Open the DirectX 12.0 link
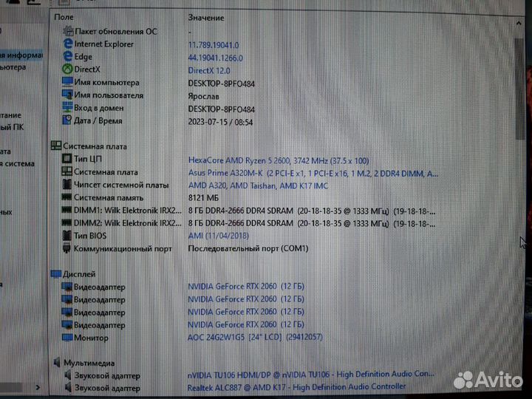 [x=209, y=71]
